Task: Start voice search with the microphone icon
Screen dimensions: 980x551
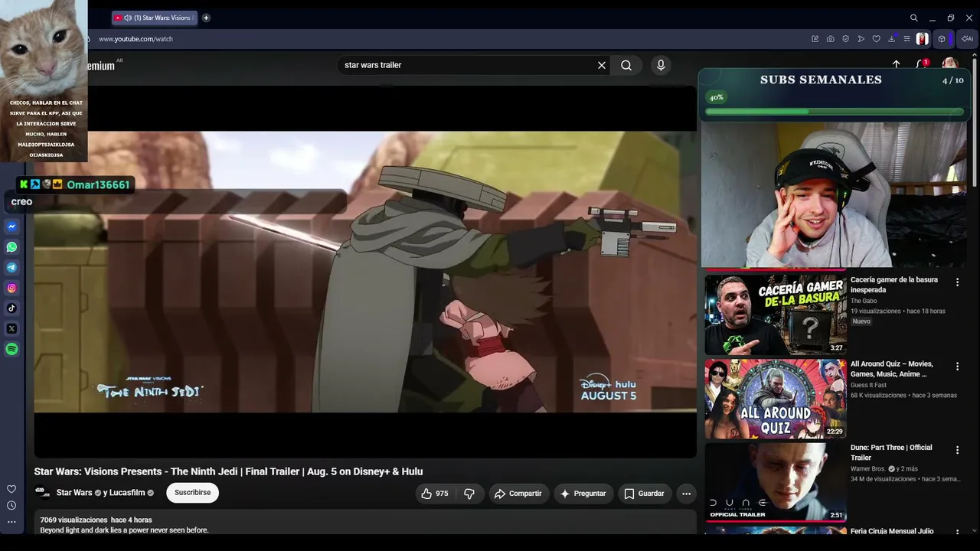Action: click(661, 65)
